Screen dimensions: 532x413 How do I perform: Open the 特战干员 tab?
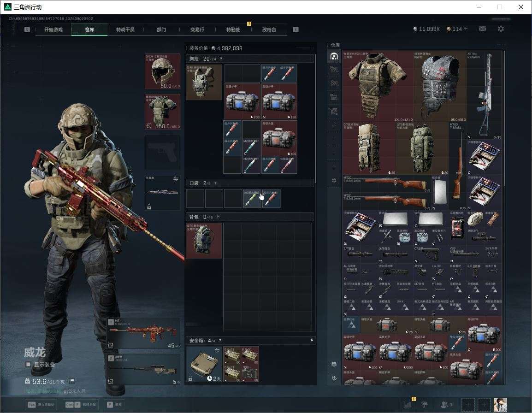[x=125, y=29]
